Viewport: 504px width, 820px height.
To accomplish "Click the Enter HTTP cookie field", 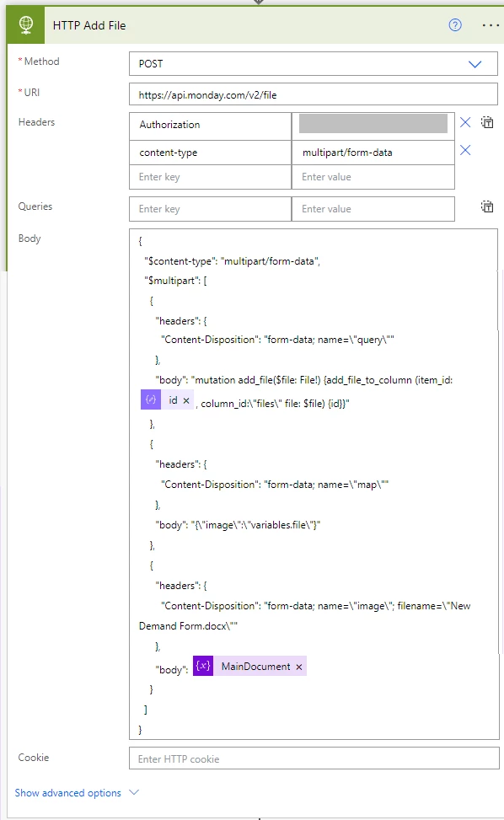I will [x=314, y=758].
